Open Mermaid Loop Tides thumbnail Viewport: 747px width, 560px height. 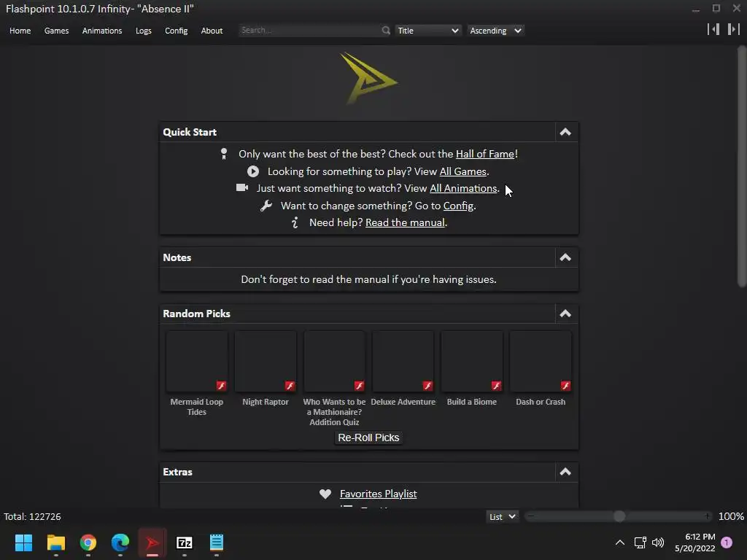coord(197,362)
